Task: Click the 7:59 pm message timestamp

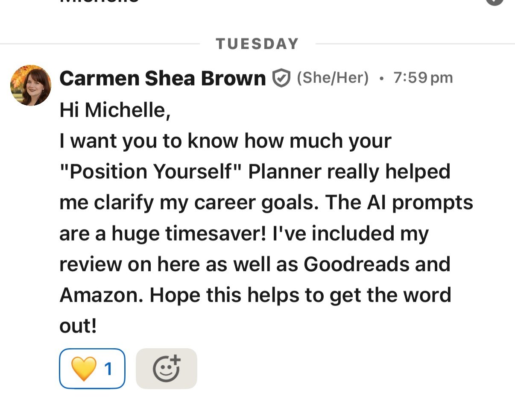Action: [423, 78]
